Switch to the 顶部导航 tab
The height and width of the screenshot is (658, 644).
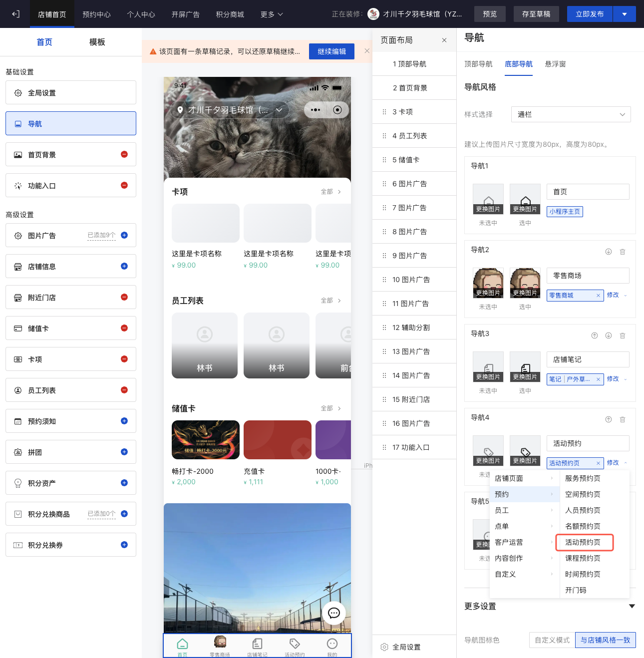click(478, 64)
